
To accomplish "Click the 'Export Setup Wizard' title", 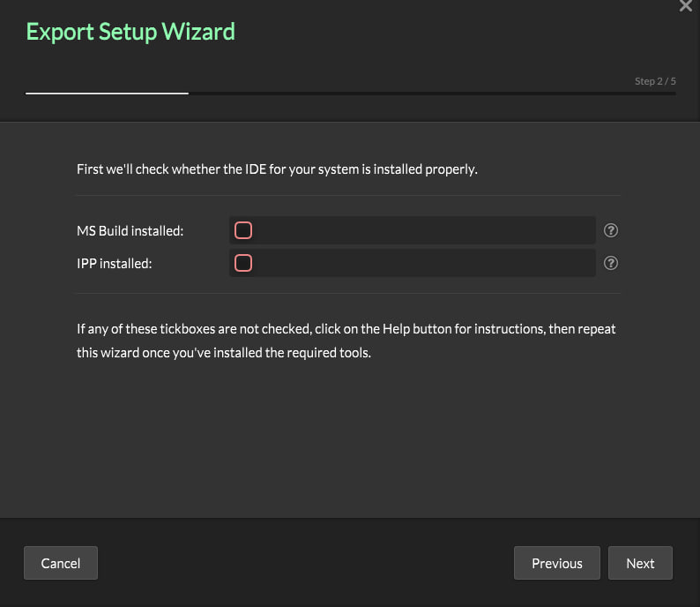I will [x=130, y=32].
